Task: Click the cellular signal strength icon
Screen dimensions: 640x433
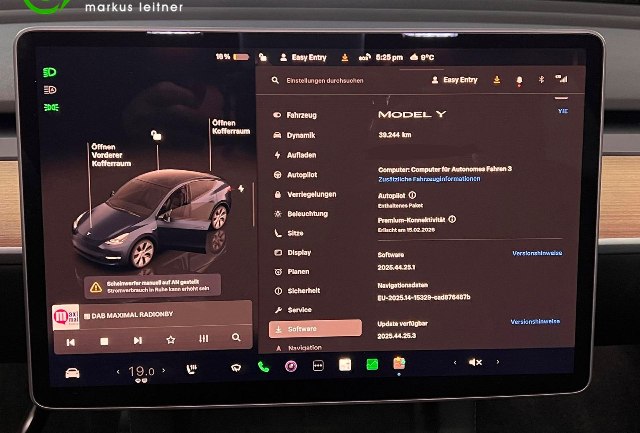Action: (x=562, y=78)
